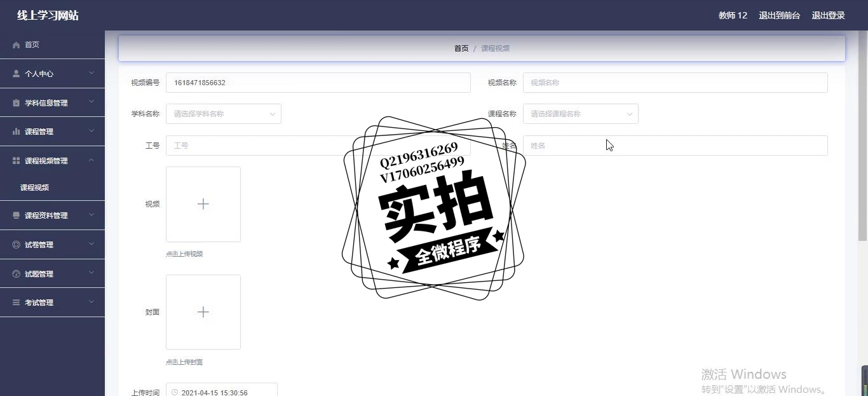Screen dimensions: 868x396
Task: Click the plus icon to upload cover
Action: pyautogui.click(x=203, y=312)
